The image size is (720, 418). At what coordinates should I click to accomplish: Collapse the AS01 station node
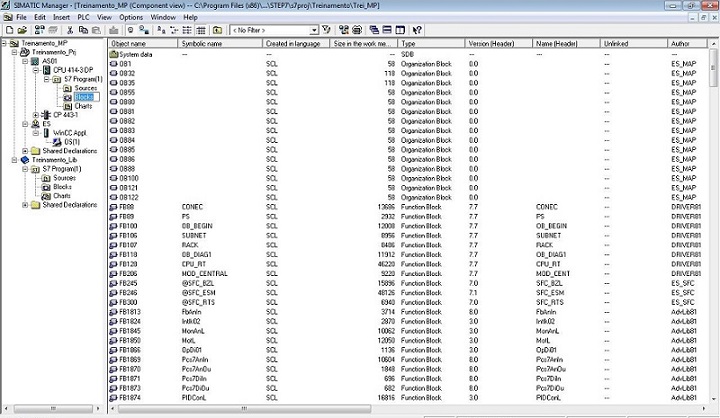pos(25,61)
